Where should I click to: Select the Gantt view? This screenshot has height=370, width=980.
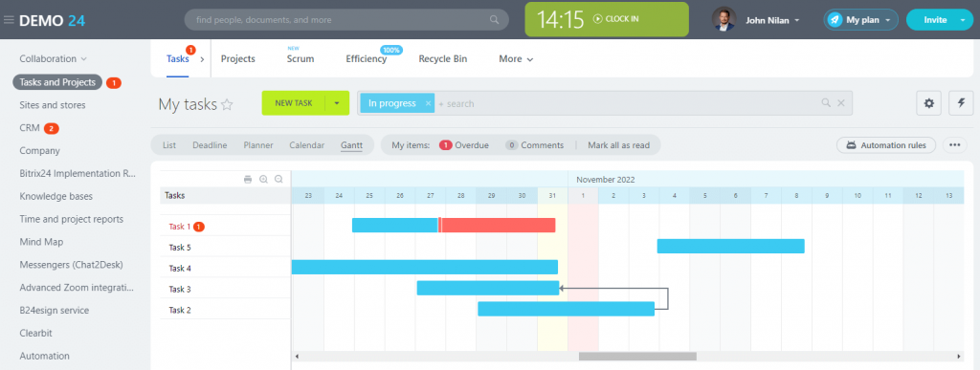(351, 145)
